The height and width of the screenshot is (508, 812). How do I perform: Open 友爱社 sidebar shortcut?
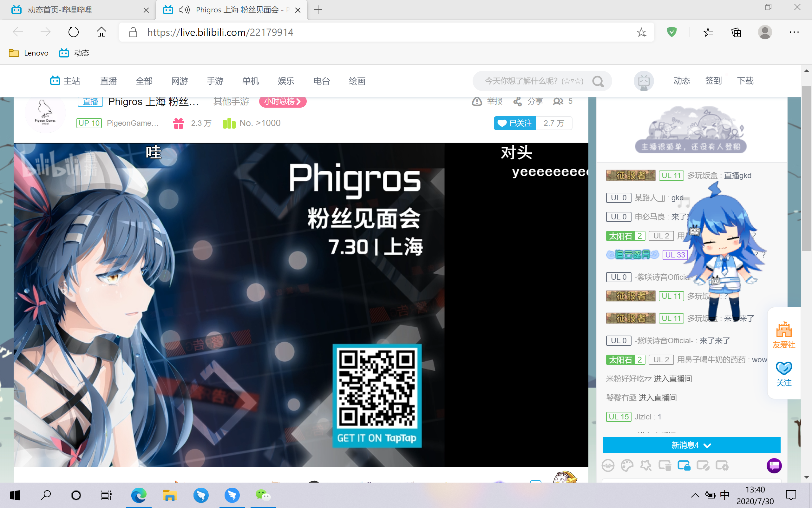(784, 334)
